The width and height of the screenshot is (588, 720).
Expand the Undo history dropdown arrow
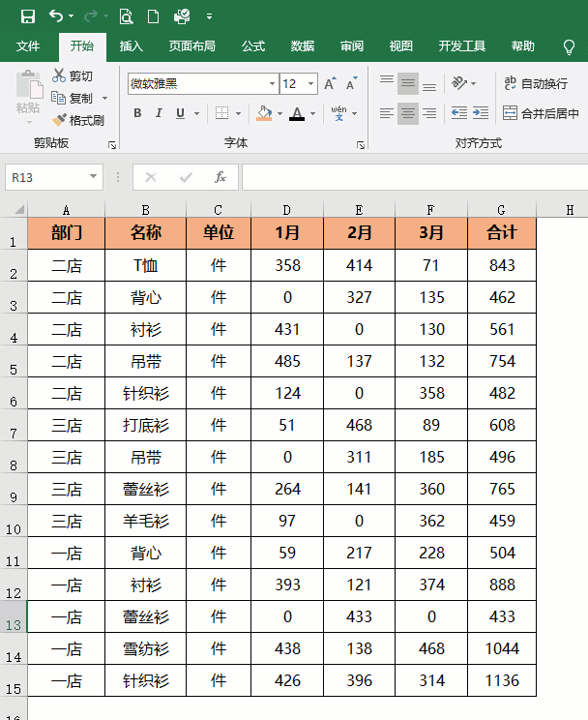[x=72, y=16]
